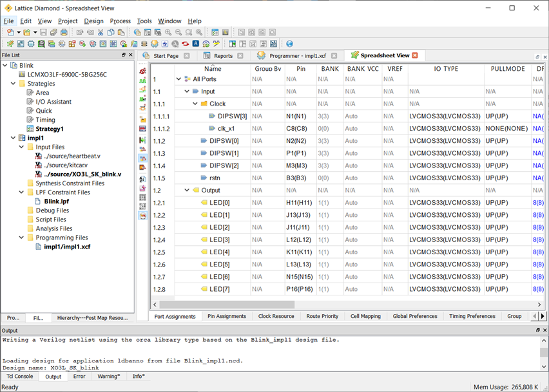The height and width of the screenshot is (392, 549).
Task: Close the File List panel
Action: [131, 55]
